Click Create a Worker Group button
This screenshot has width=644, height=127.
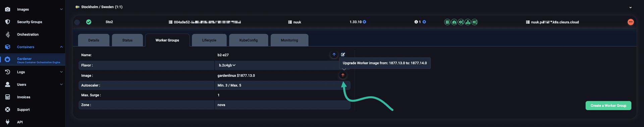(608, 106)
